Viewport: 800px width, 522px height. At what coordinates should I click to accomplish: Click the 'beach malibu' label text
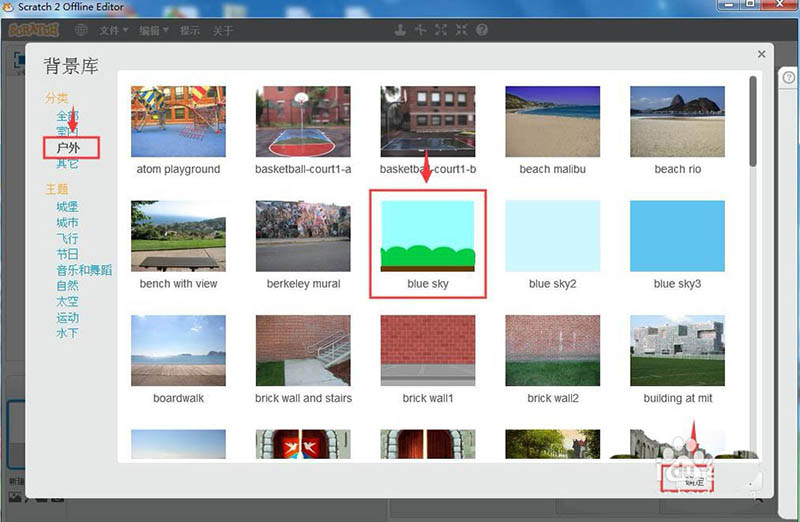coord(553,169)
